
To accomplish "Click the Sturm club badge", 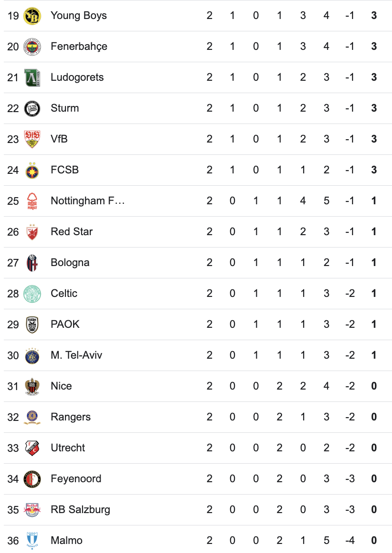I will [32, 108].
